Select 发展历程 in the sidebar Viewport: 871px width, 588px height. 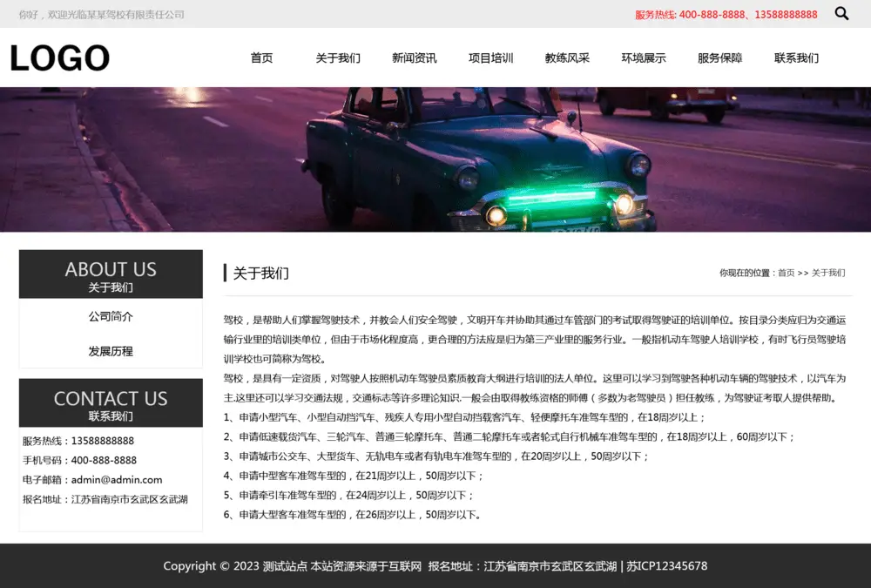[x=110, y=351]
